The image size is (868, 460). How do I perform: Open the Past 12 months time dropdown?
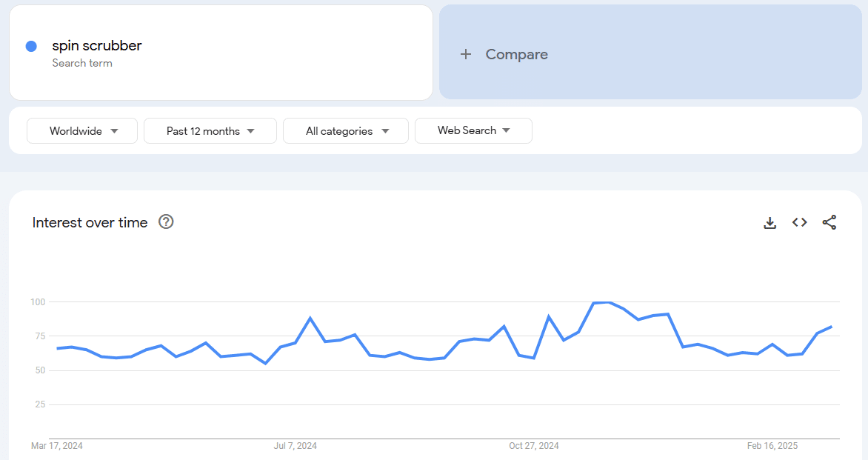click(x=210, y=130)
